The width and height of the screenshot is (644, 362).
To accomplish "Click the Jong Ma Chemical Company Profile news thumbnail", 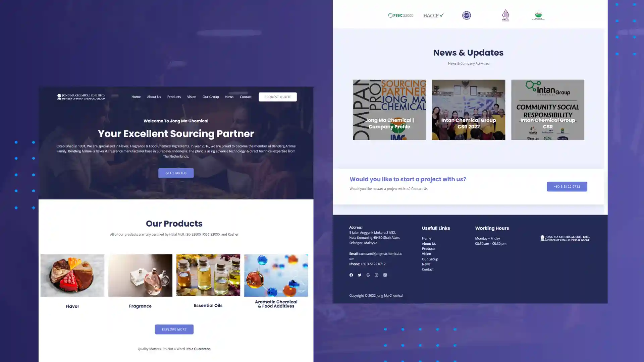I will (x=389, y=109).
